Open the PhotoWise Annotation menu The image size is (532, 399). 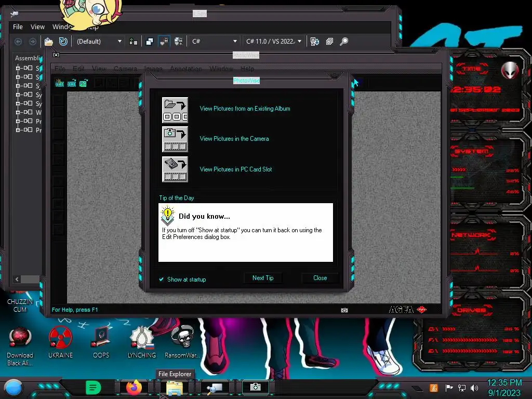[186, 69]
